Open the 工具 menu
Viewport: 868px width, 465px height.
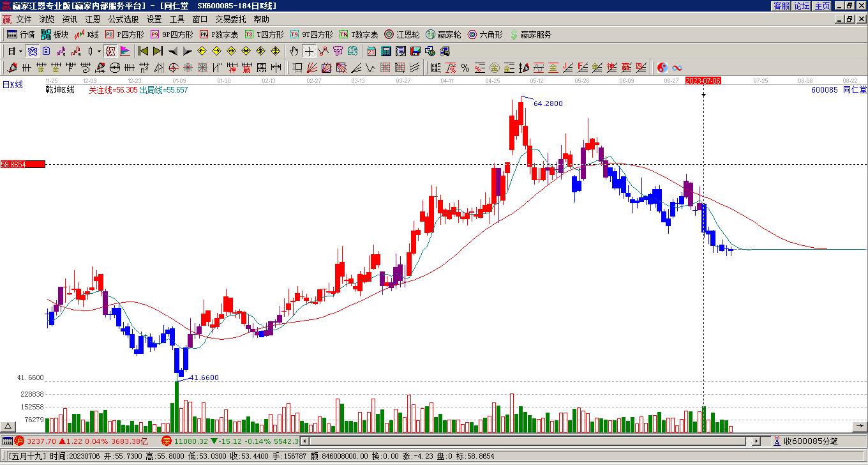point(177,19)
